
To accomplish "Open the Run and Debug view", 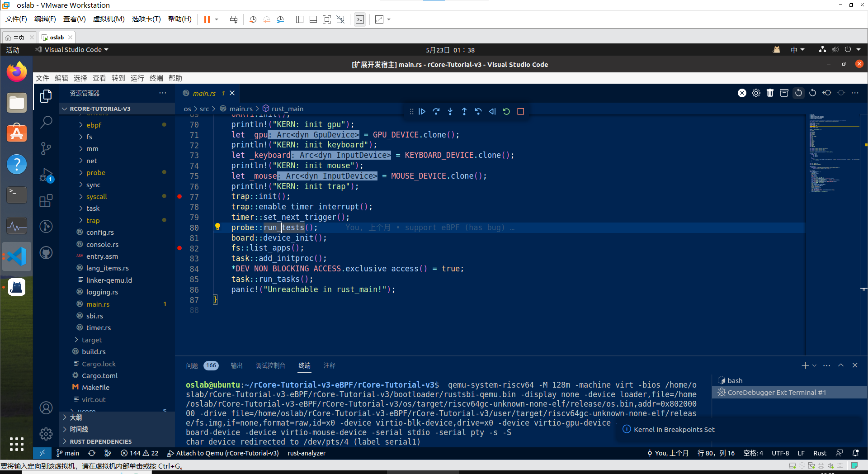I will [46, 175].
